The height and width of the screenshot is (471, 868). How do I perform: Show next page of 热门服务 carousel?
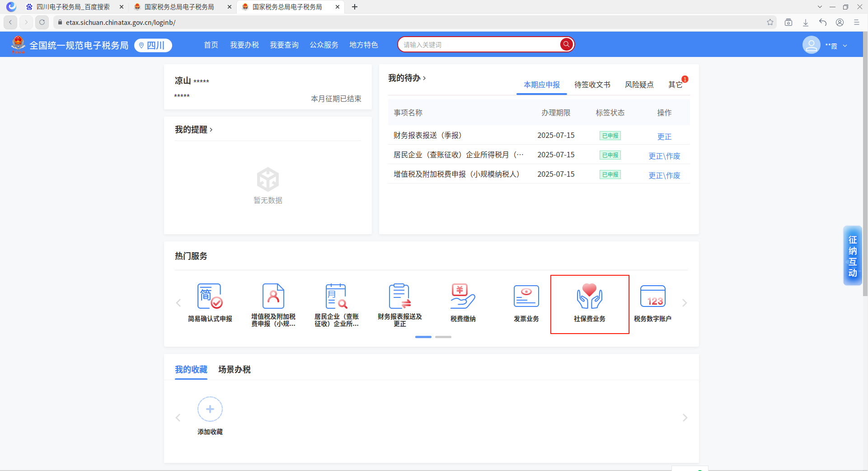click(685, 303)
